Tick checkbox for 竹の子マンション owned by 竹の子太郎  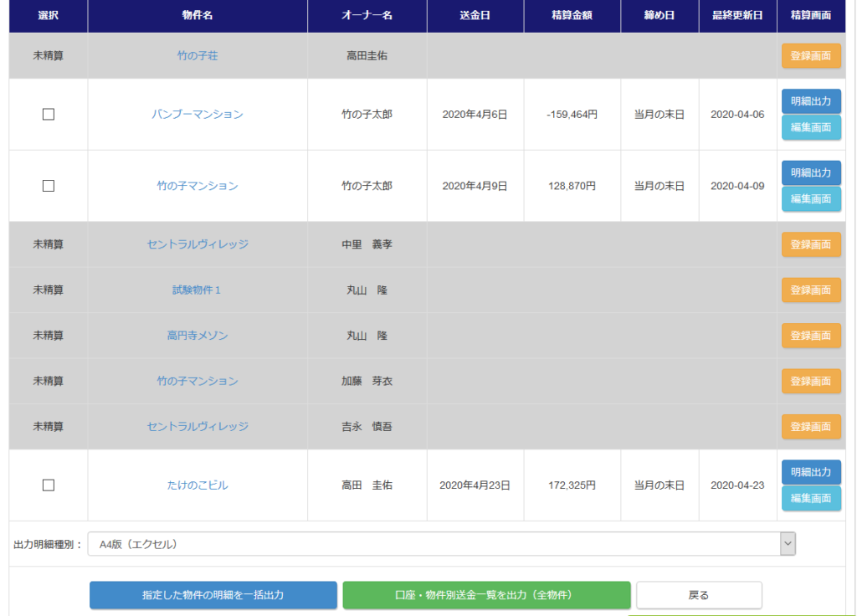[49, 186]
